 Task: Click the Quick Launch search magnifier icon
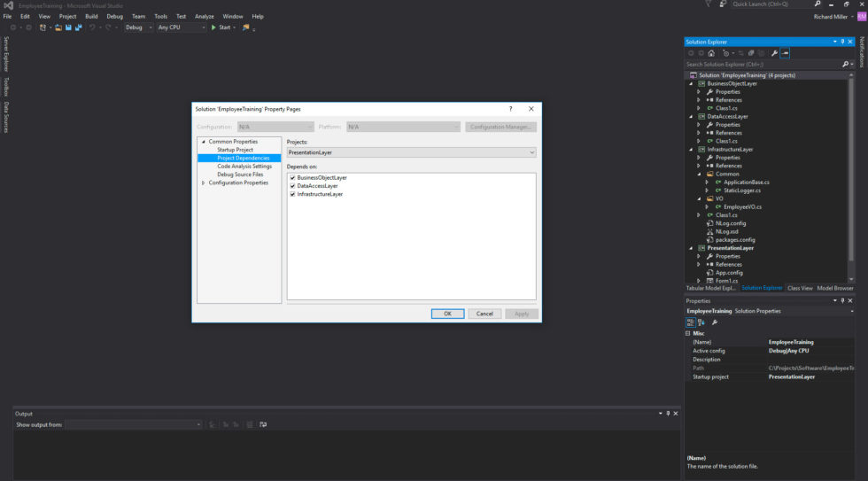pos(818,4)
